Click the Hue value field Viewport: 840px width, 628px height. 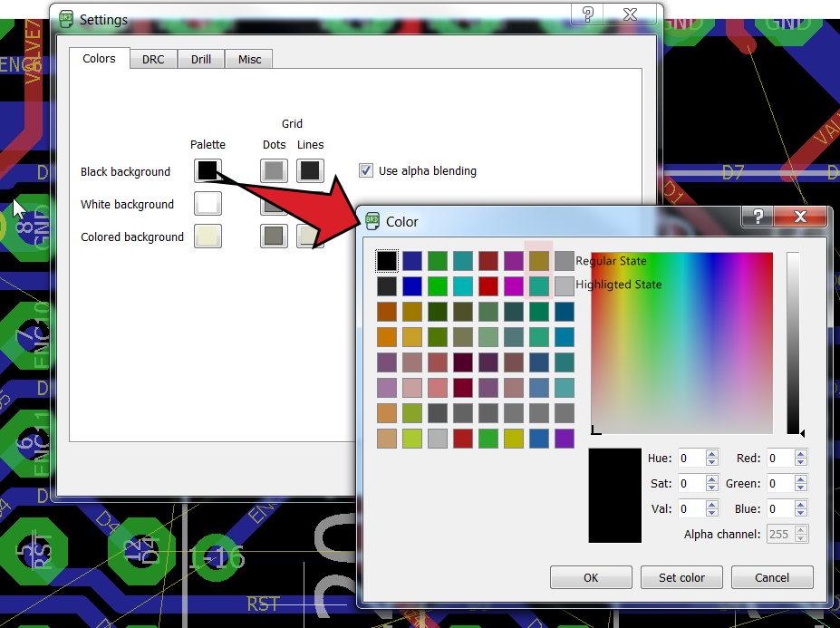[691, 459]
